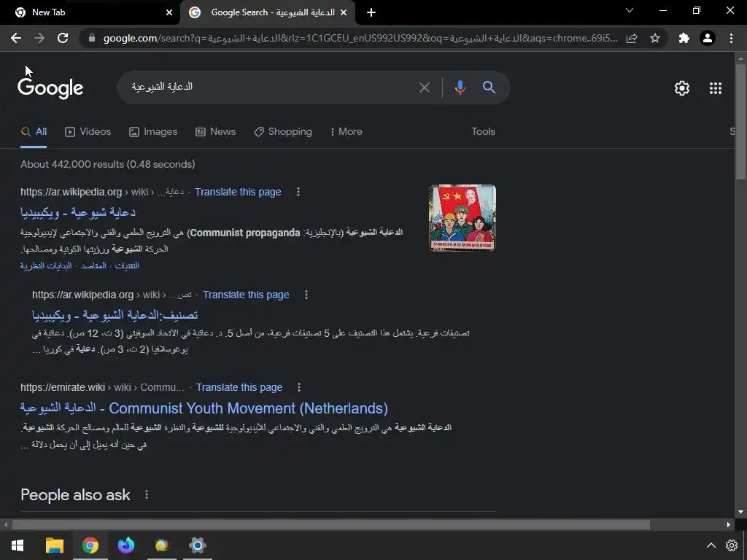
Task: Open options for first Wikipedia result
Action: pyautogui.click(x=298, y=192)
